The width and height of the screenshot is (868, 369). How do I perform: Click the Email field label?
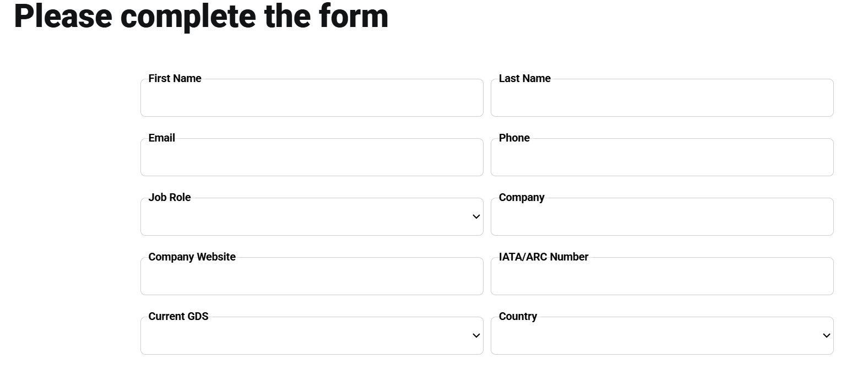161,138
